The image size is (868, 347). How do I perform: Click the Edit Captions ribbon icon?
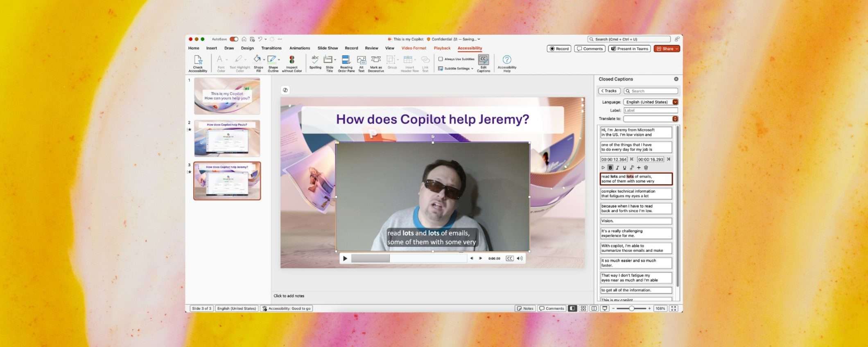pyautogui.click(x=483, y=61)
